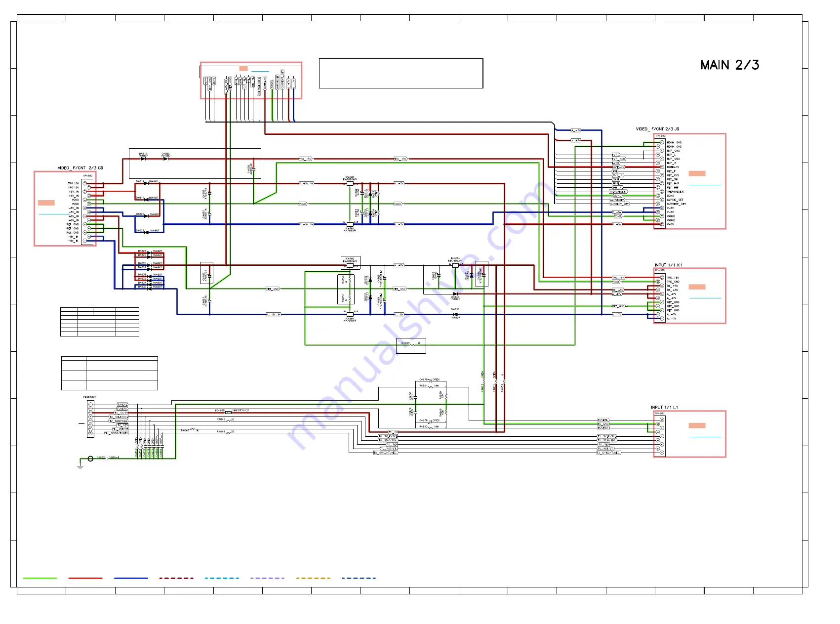Image resolution: width=840 pixels, height=624 pixels.
Task: Select the C4806 capacitor near the D4818 box
Action: pyautogui.click(x=254, y=169)
